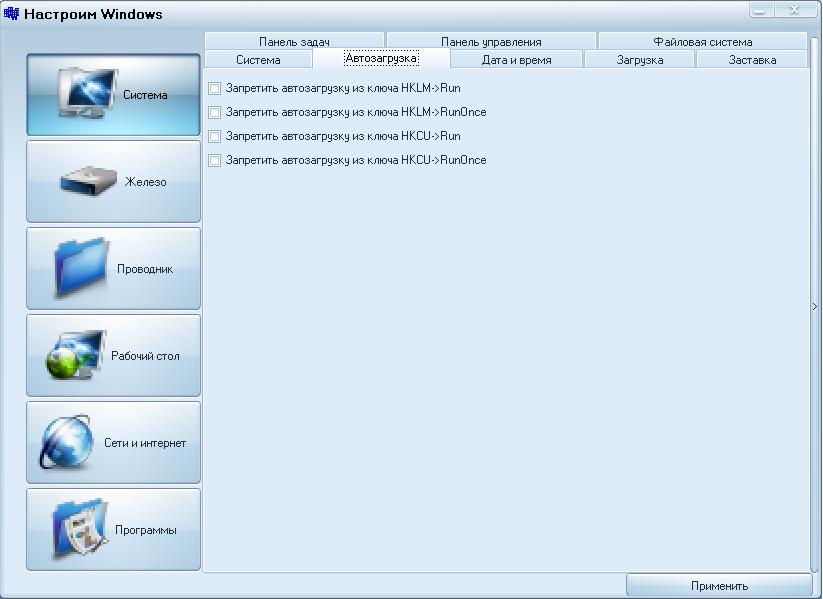This screenshot has height=599, width=823.
Task: Go to the Дата и время tab
Action: 516,59
